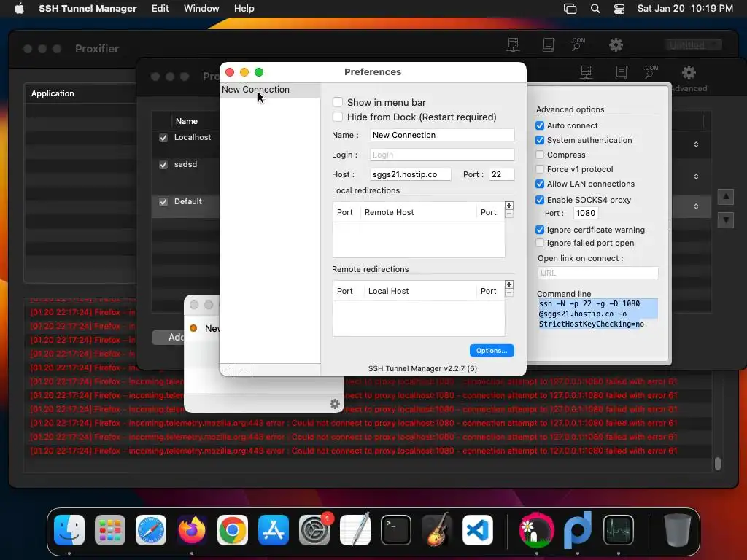
Task: Open Proxifier from the Dock
Action: (x=578, y=530)
